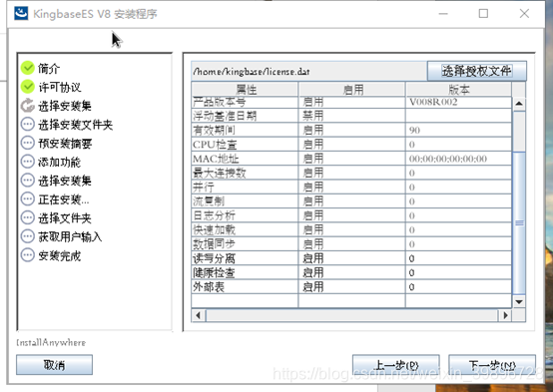Click 取消 to cancel installation

pyautogui.click(x=54, y=365)
